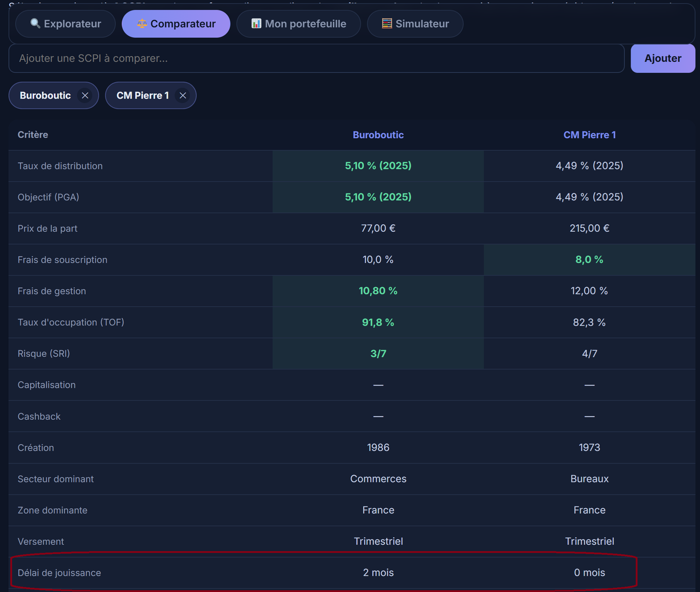
Task: Select the Buroboutic chip label
Action: pos(45,95)
